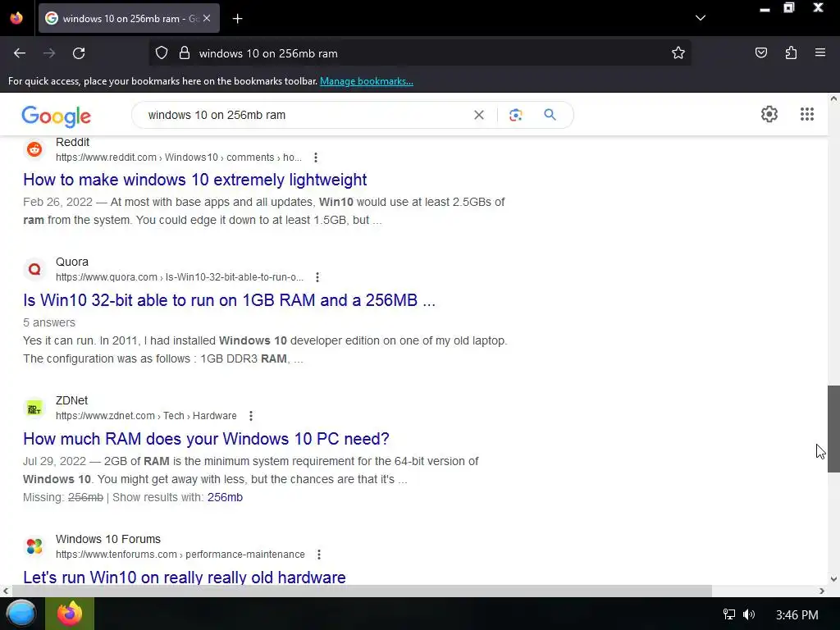Viewport: 840px width, 630px height.
Task: Click Firefox taskbar button
Action: pyautogui.click(x=70, y=614)
